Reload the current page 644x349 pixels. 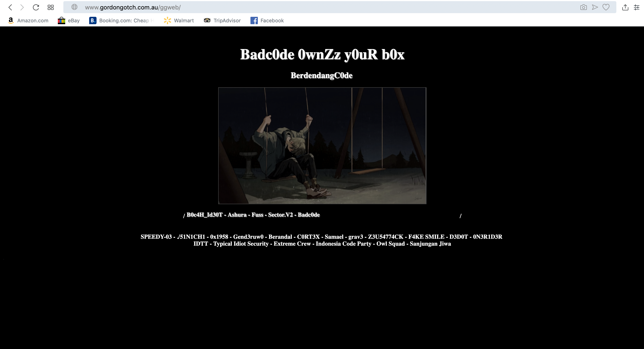click(x=36, y=7)
